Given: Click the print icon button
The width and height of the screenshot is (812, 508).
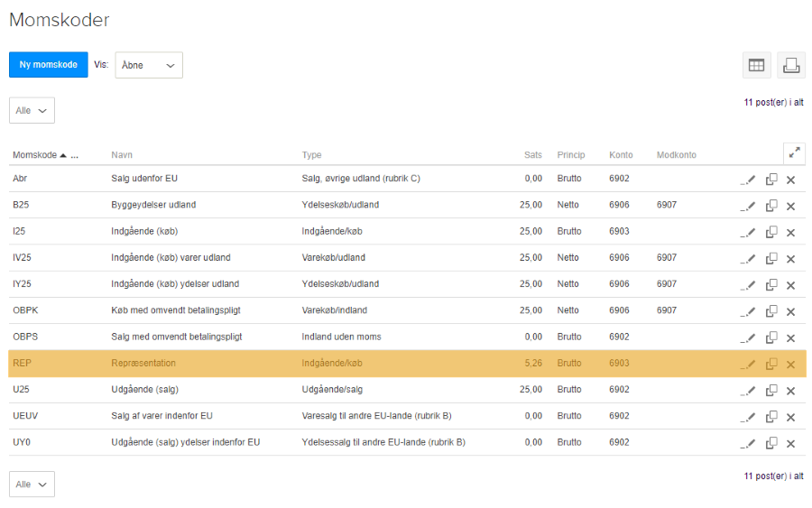Looking at the screenshot, I should pyautogui.click(x=790, y=65).
